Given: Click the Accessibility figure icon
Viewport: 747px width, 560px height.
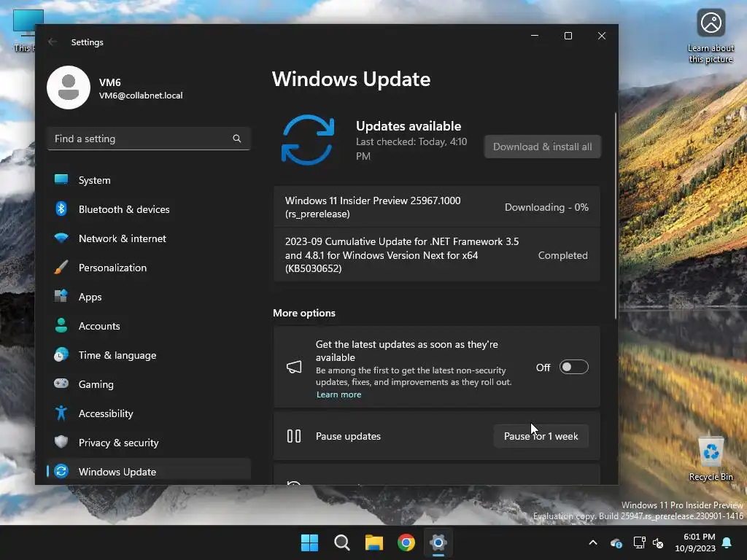Looking at the screenshot, I should coord(61,413).
